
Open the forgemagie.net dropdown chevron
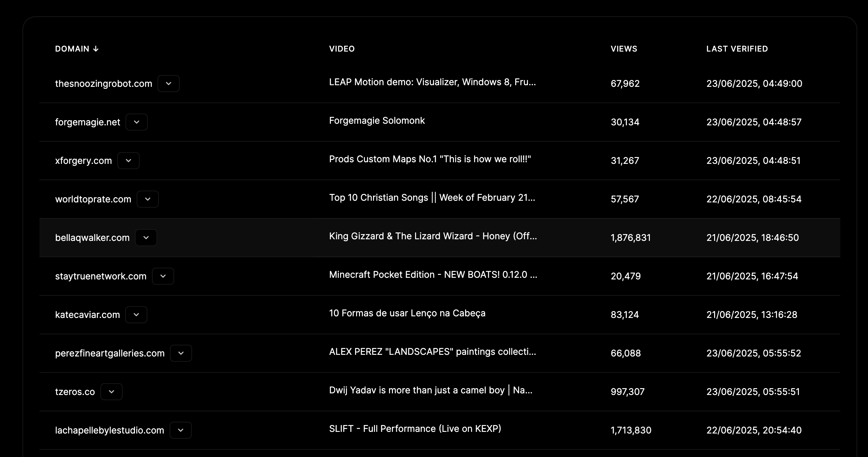[x=137, y=122]
